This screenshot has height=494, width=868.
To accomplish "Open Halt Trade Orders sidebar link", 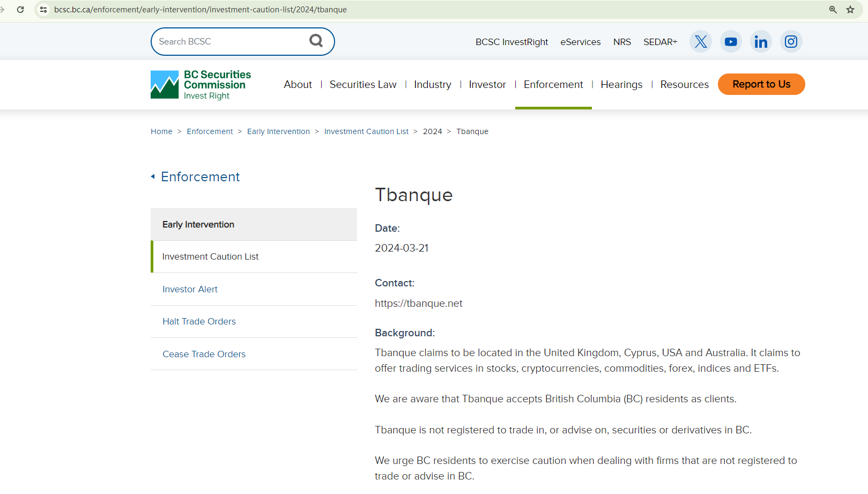I will (x=199, y=322).
